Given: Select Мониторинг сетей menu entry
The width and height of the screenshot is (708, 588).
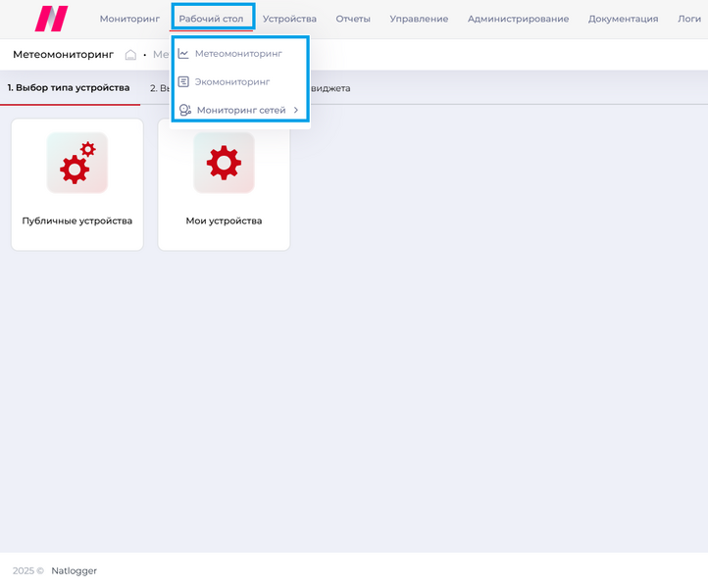Looking at the screenshot, I should 241,110.
